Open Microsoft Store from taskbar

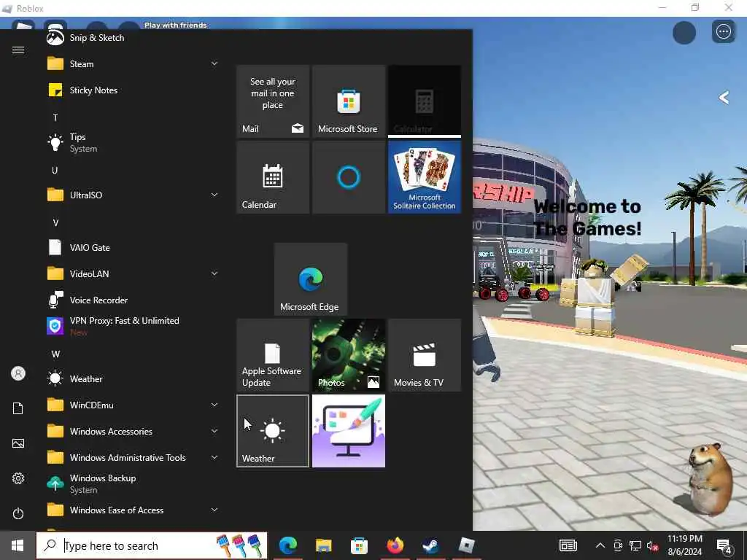(x=359, y=545)
